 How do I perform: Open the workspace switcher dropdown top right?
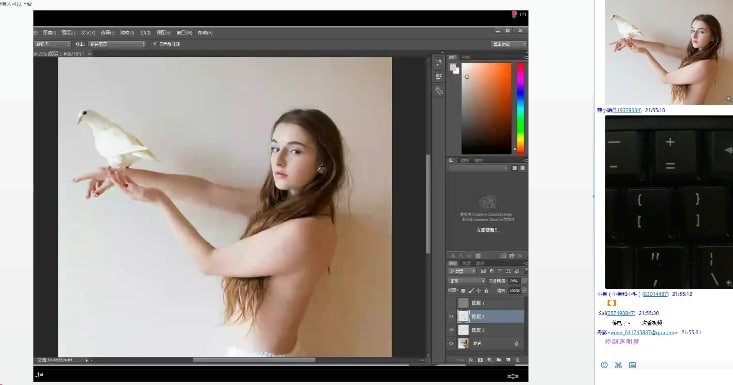click(x=509, y=44)
